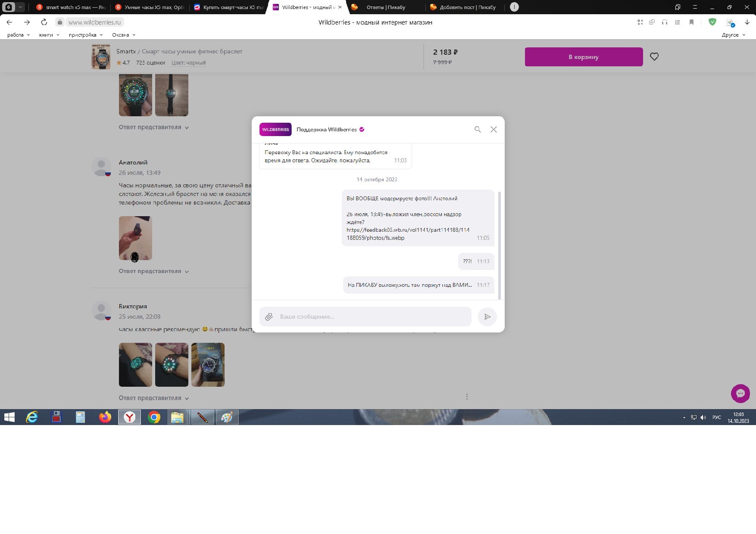This screenshot has height=534, width=756.
Task: Open Виктория's second watch photo
Action: tap(172, 365)
